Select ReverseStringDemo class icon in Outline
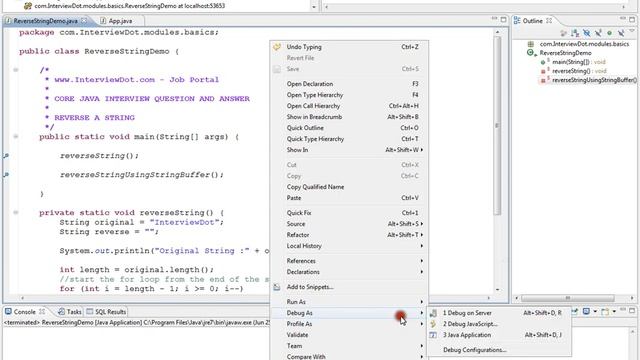Screen dimensions: 640x360 pos(531,53)
